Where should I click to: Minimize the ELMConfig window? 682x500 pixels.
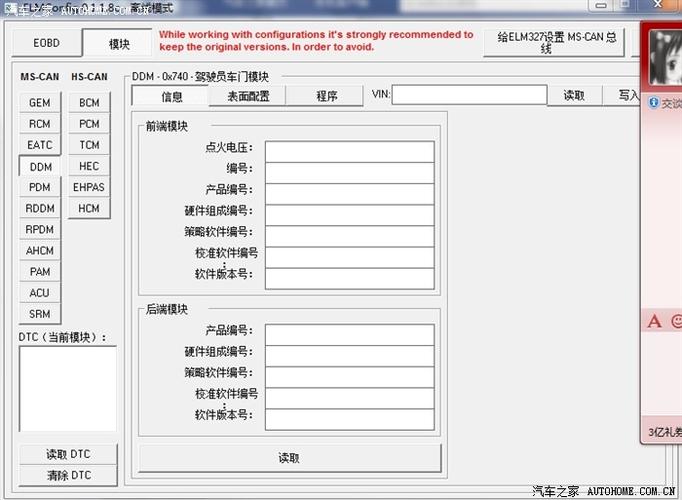[x=601, y=6]
